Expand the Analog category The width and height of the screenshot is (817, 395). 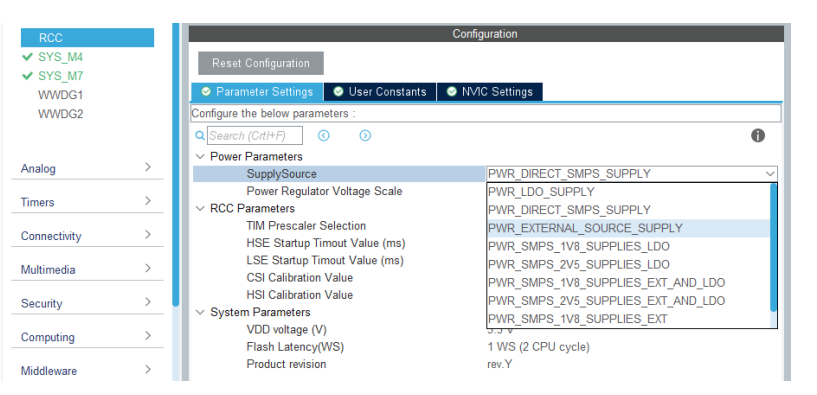(x=87, y=168)
